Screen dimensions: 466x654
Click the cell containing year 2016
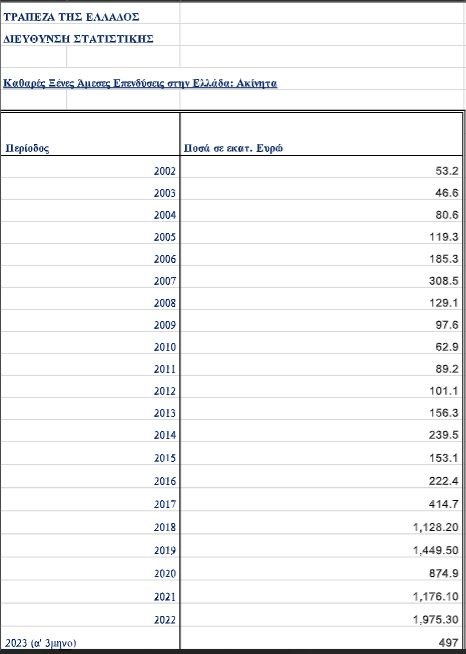[90, 481]
